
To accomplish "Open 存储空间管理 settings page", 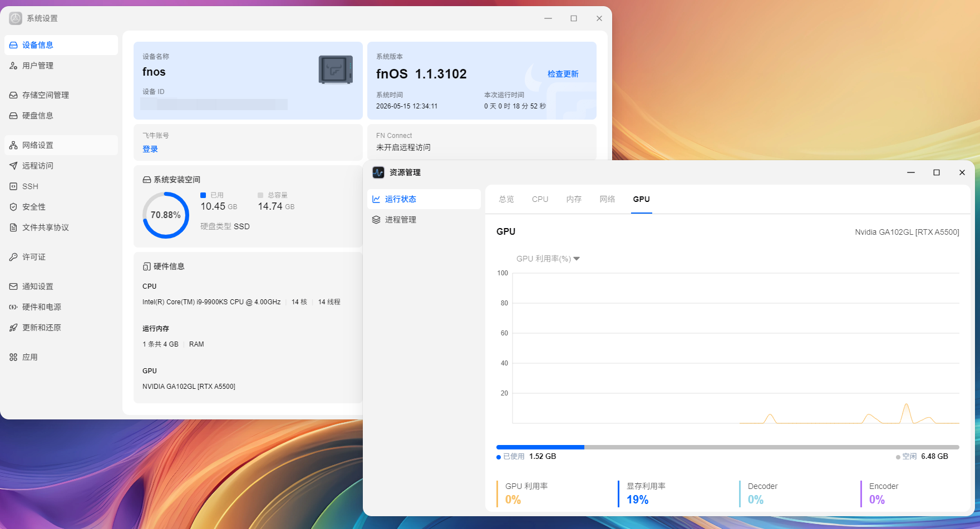I will 61,95.
